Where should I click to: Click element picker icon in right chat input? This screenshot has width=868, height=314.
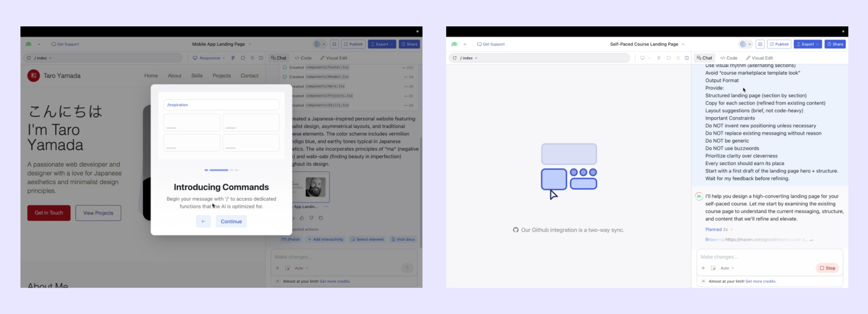tap(713, 268)
